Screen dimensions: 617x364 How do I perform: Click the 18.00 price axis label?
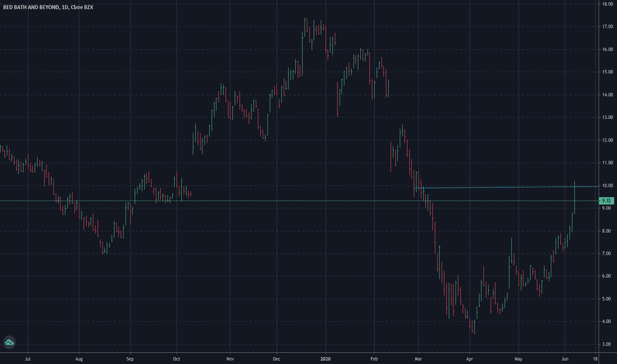tap(607, 4)
